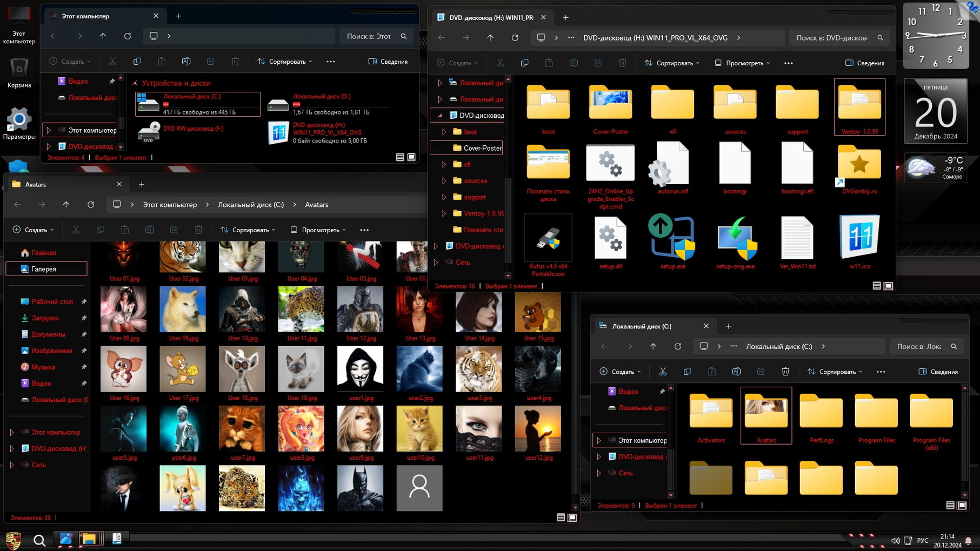
Task: Click the taskbar search icon
Action: pos(39,540)
